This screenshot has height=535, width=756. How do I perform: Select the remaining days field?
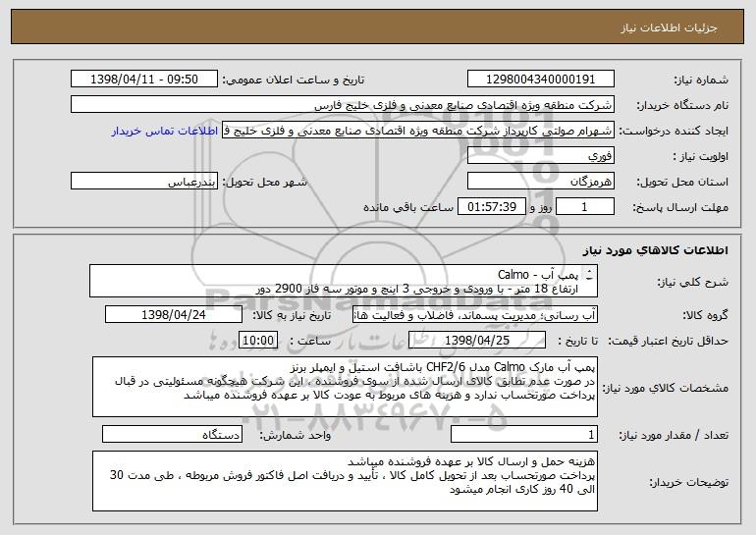coord(585,207)
